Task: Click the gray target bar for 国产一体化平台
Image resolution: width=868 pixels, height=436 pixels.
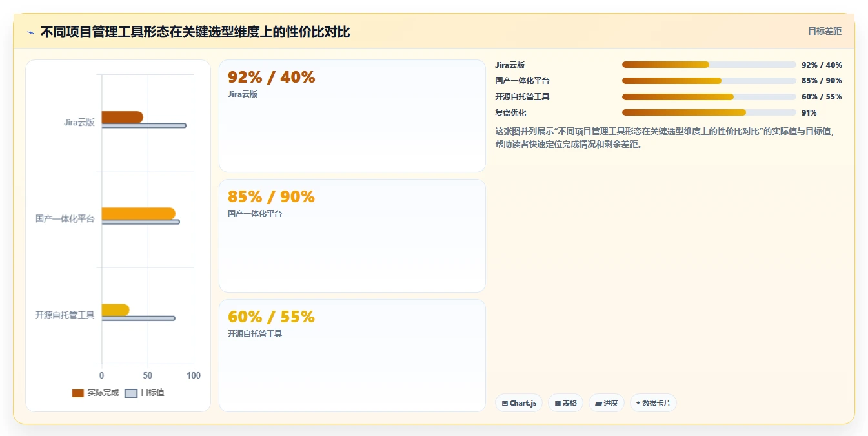Action: tap(141, 222)
